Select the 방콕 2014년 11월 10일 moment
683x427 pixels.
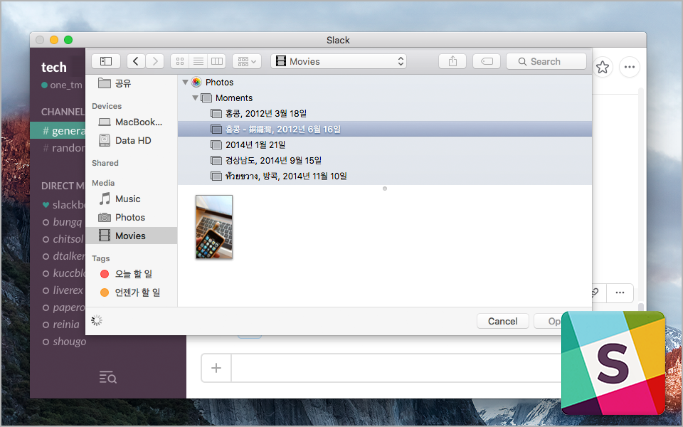(x=385, y=176)
